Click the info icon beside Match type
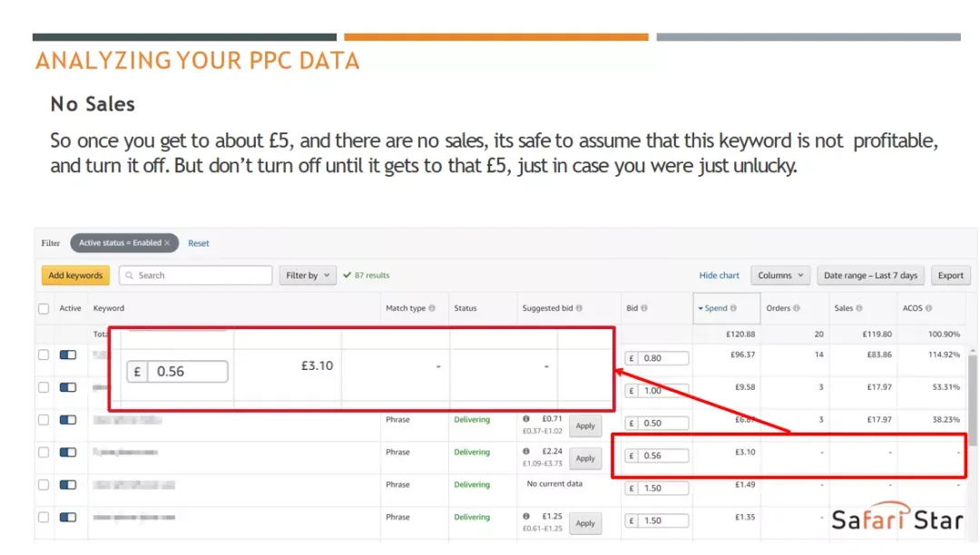 pyautogui.click(x=432, y=308)
